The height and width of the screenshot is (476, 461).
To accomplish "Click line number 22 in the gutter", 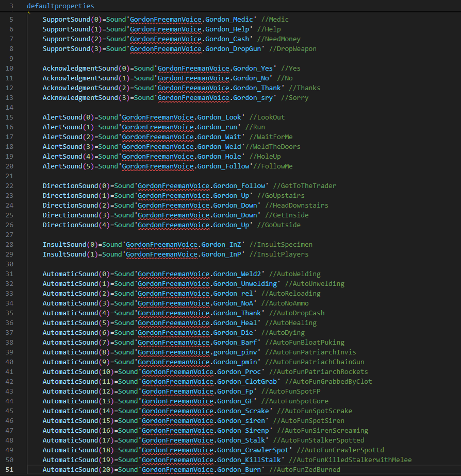I will [10, 186].
